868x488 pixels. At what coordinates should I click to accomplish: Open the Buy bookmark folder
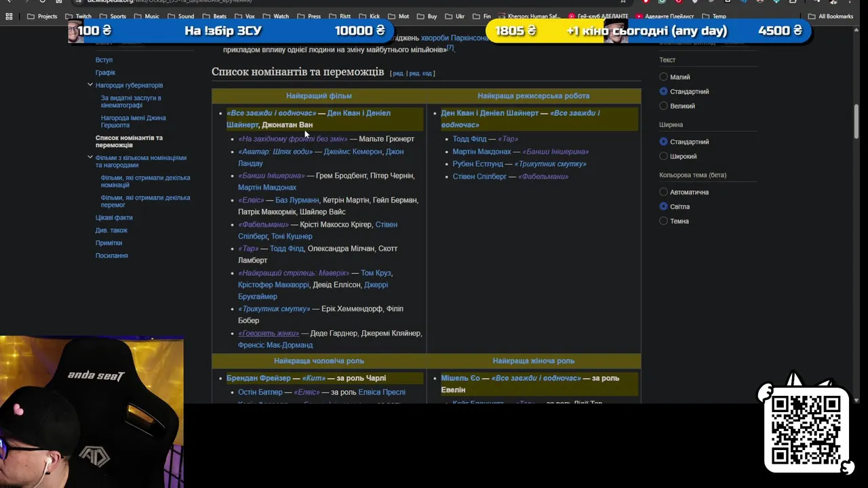tap(427, 16)
